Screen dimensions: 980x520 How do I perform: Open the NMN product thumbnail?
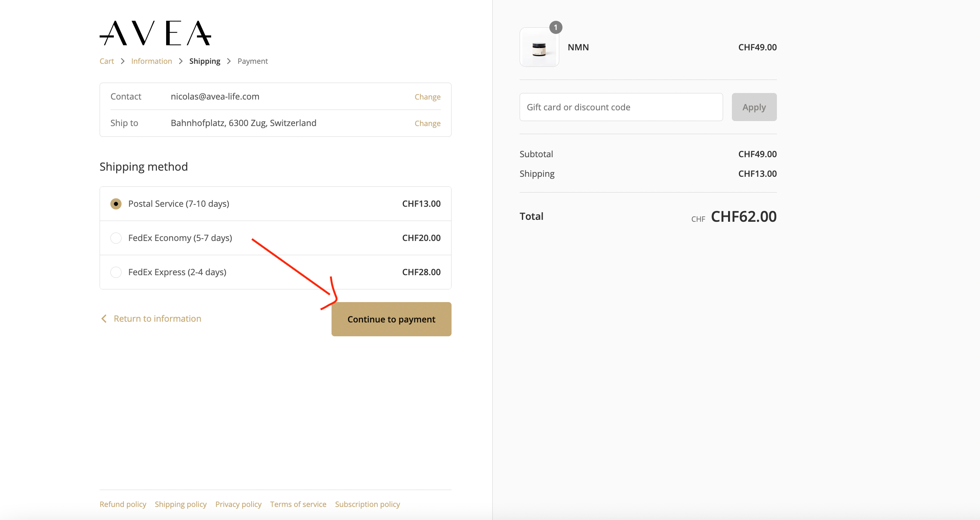point(539,47)
